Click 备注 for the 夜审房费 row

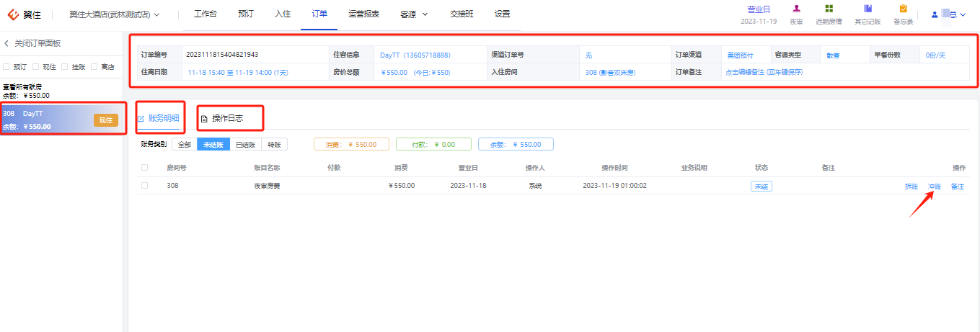coord(958,186)
